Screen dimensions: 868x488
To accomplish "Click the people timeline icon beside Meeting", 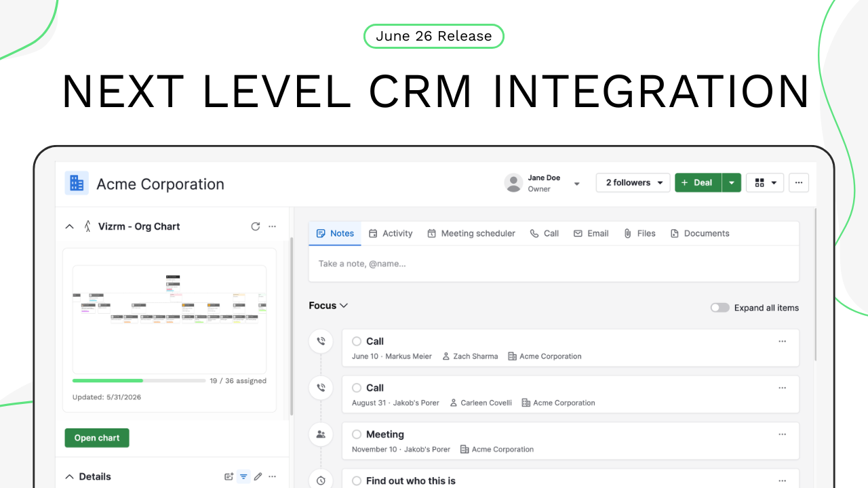I will tap(321, 434).
